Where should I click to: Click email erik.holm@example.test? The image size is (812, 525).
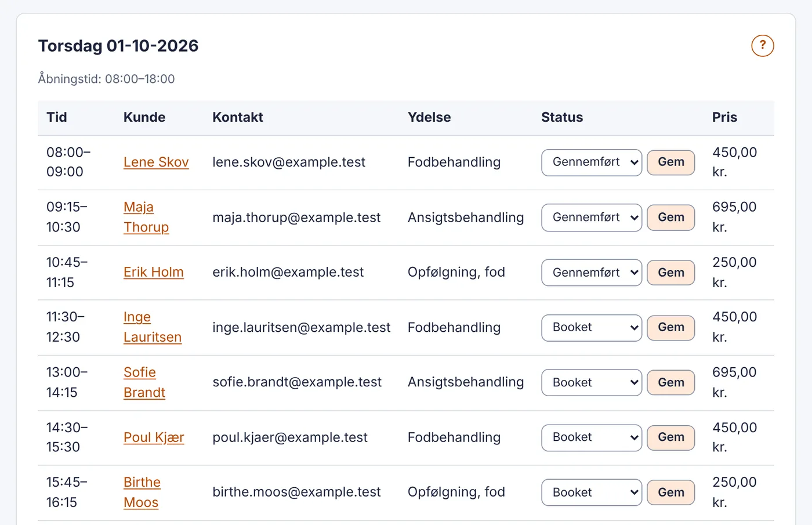288,273
